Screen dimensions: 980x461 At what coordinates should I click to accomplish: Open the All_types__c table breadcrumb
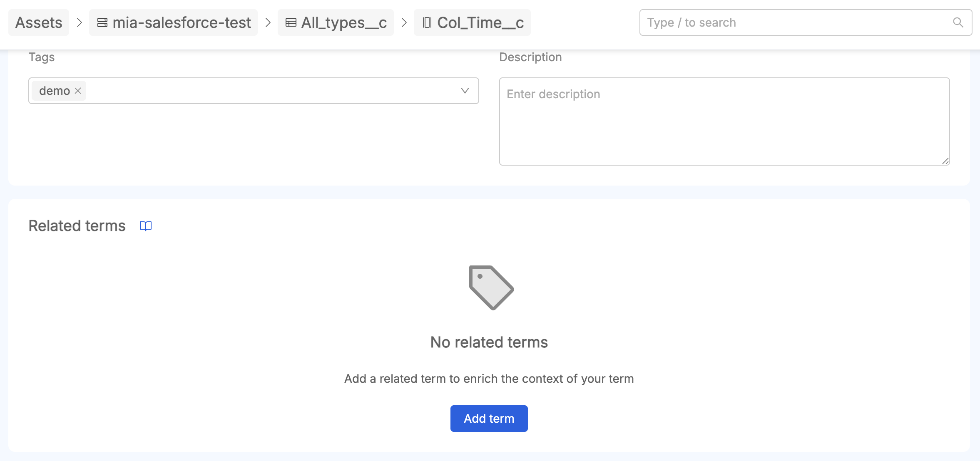[336, 22]
